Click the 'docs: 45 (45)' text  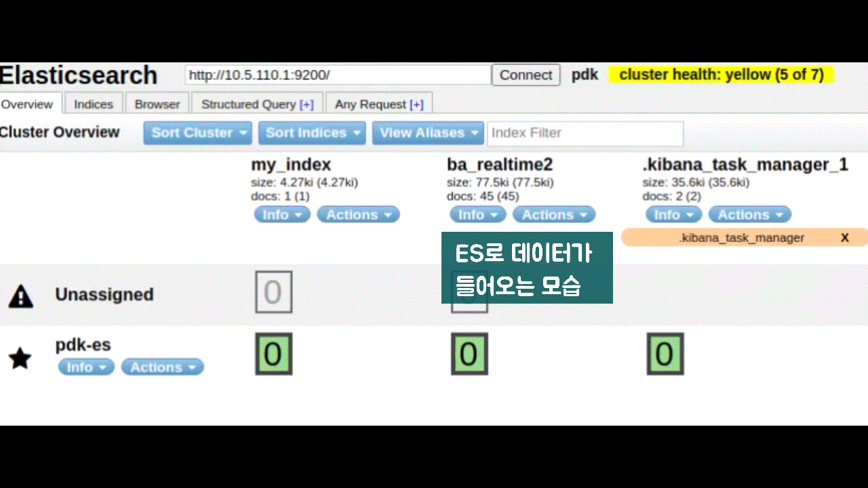click(x=483, y=196)
